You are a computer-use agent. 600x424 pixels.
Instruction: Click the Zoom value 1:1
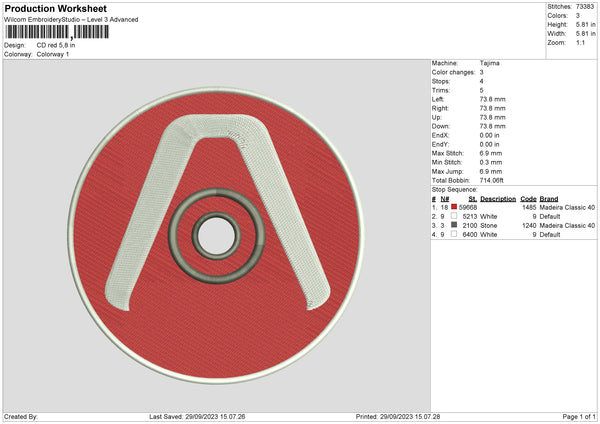(x=580, y=43)
